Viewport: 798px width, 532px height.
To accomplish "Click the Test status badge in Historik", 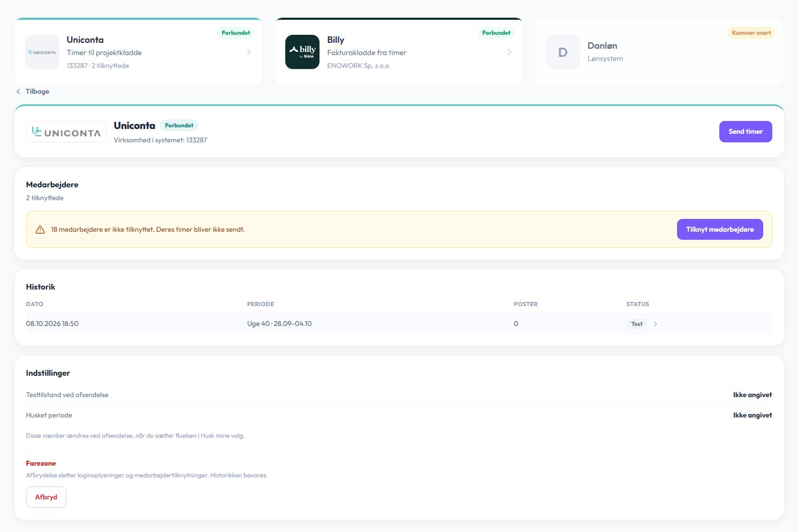I will [x=637, y=324].
